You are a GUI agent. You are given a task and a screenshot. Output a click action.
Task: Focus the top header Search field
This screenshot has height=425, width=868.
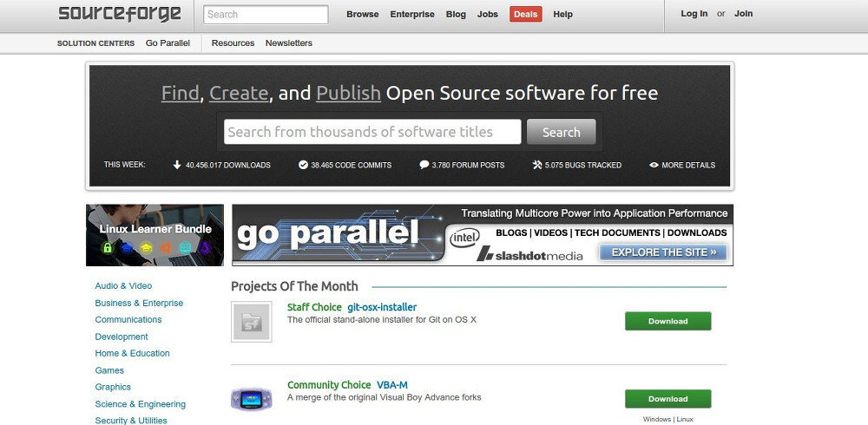[x=266, y=15]
